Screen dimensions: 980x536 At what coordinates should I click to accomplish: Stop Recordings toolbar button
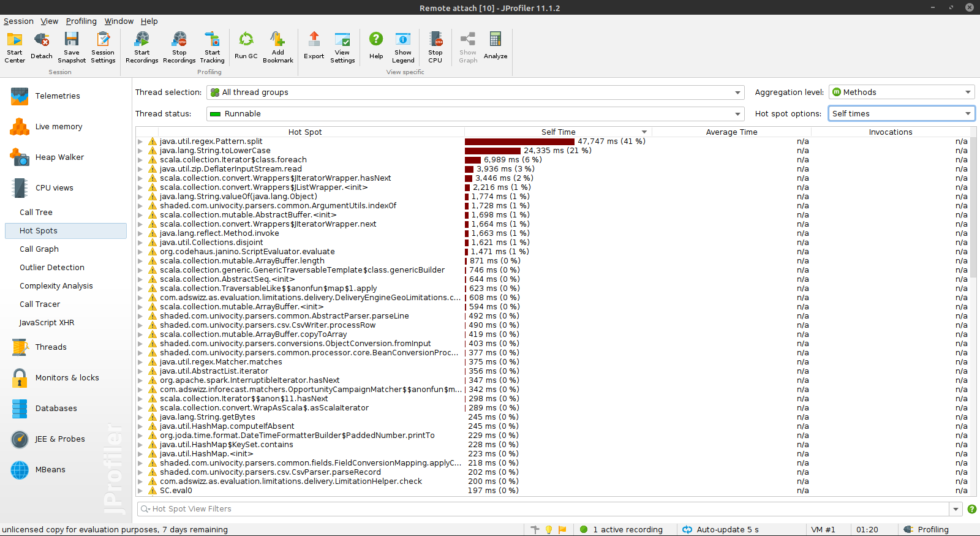click(x=179, y=47)
